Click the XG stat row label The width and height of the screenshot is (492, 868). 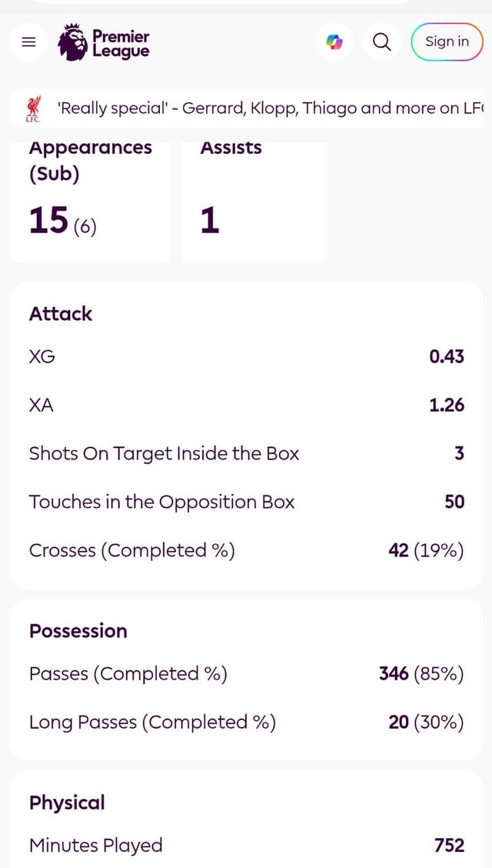[x=42, y=356]
